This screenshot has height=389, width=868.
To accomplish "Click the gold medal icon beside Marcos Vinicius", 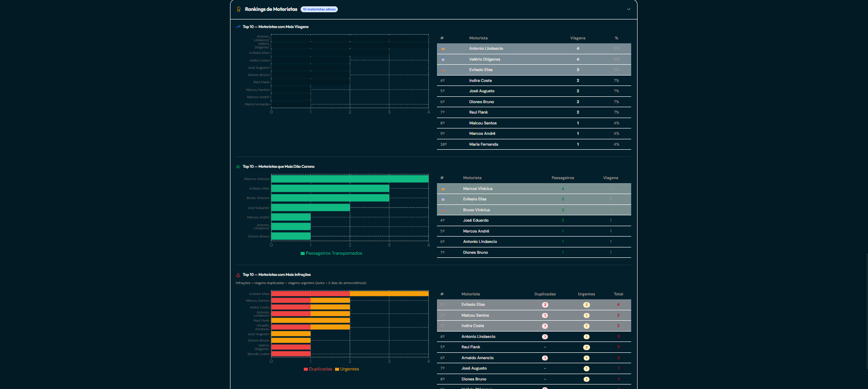I will (443, 189).
